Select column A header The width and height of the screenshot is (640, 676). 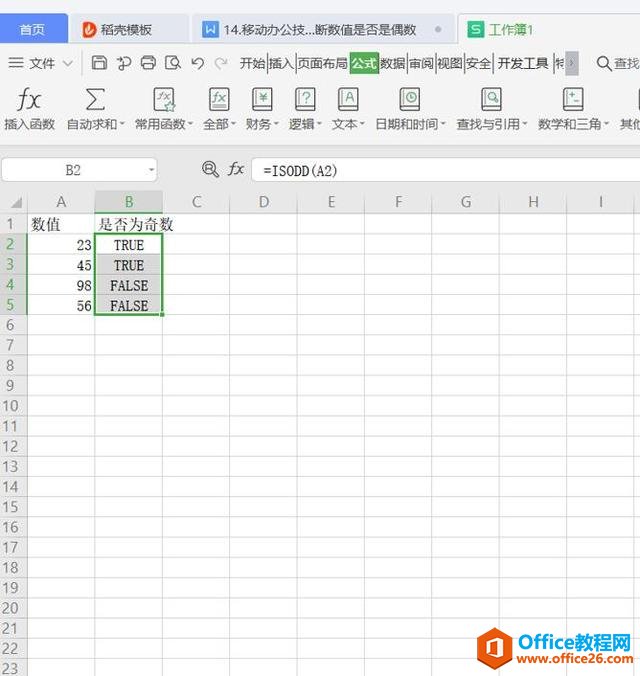point(61,202)
